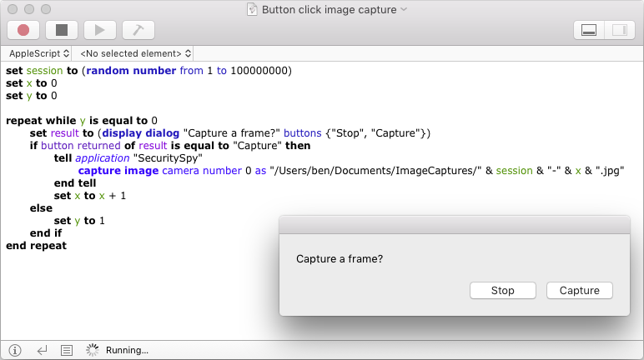Click "display dialog" command in script
The height and width of the screenshot is (360, 644).
pyautogui.click(x=140, y=133)
